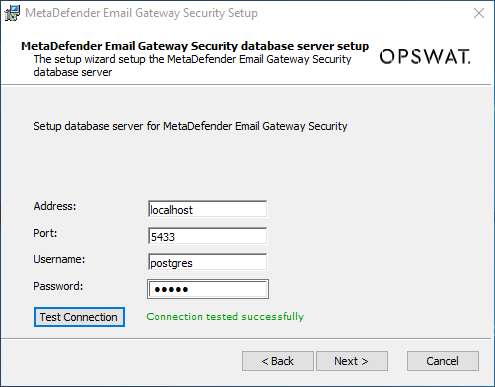This screenshot has width=495, height=387.
Task: Click the bold database server setup heading
Action: pyautogui.click(x=195, y=46)
